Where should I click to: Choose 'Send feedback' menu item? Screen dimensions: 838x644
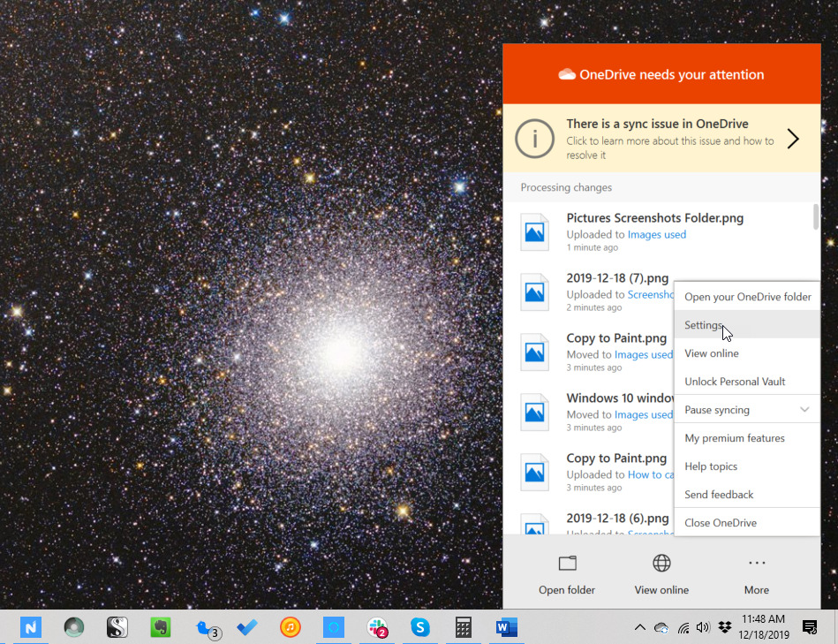tap(747, 495)
